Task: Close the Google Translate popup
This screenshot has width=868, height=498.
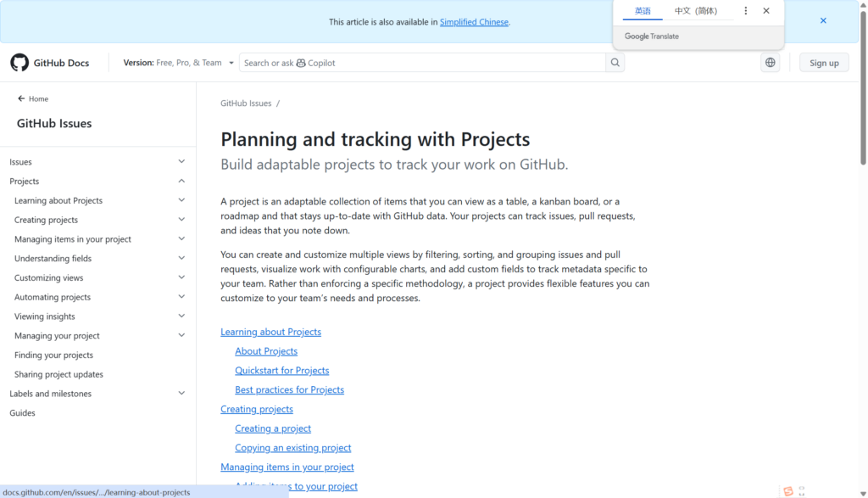Action: tap(766, 11)
